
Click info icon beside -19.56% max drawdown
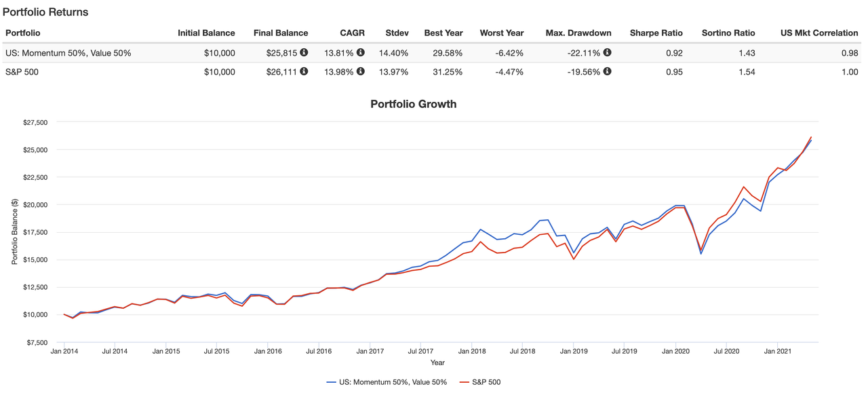608,71
